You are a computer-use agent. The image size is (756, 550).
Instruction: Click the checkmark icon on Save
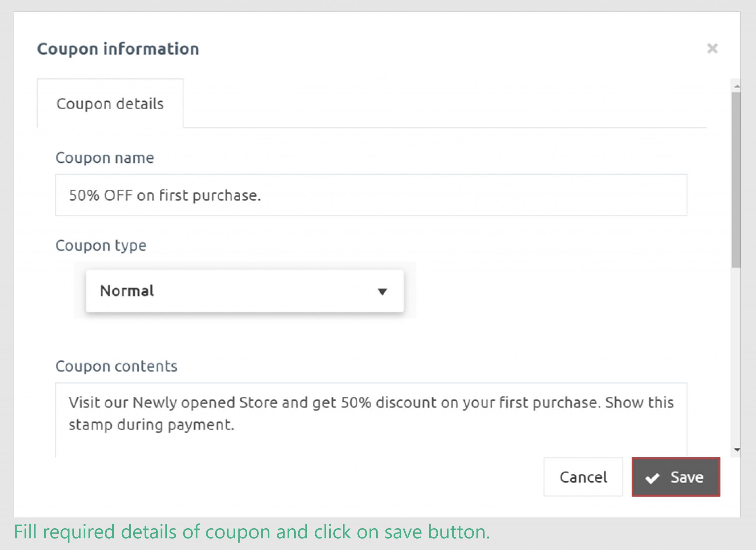coord(652,478)
